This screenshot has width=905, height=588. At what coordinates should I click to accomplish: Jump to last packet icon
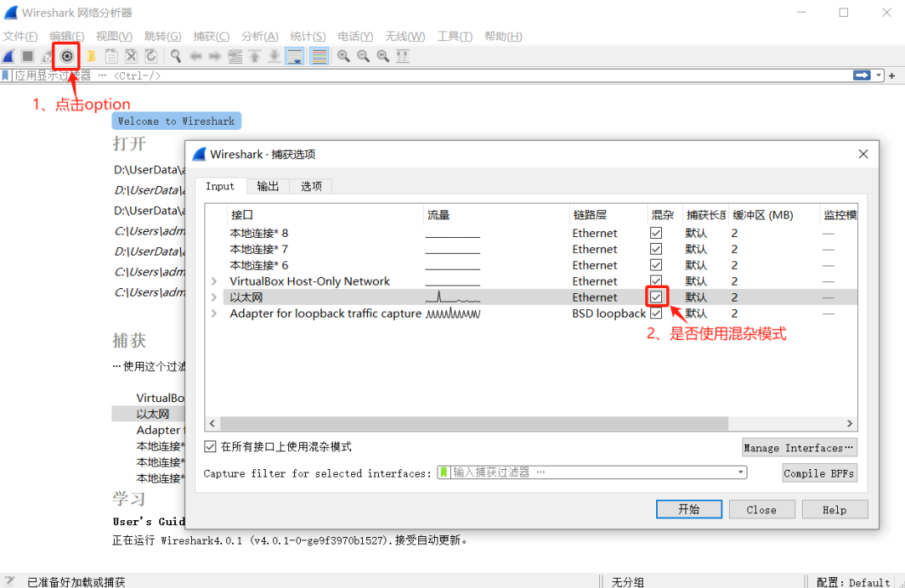click(275, 56)
